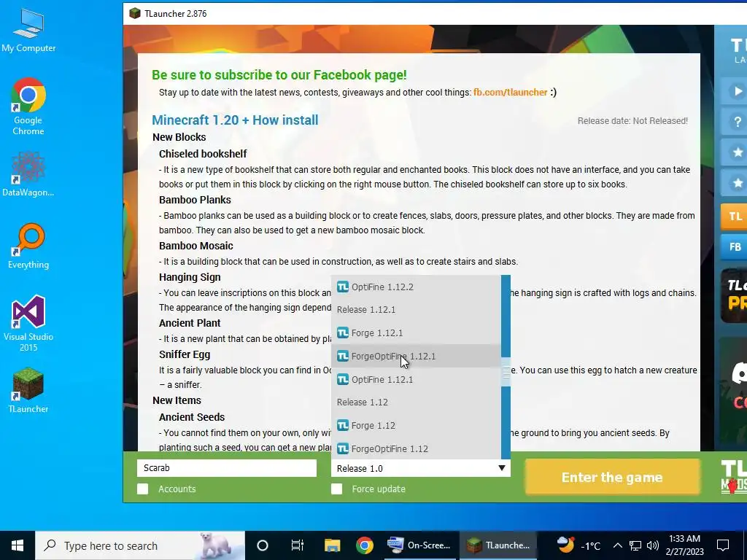
Task: Open File Explorer from taskbar
Action: click(332, 545)
